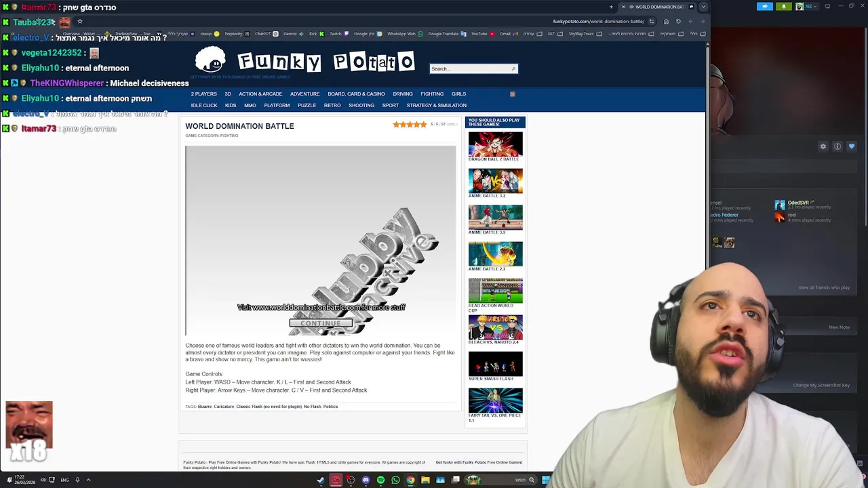
Task: Open Fairy Tail vs. One Piece thumbnail
Action: [495, 401]
